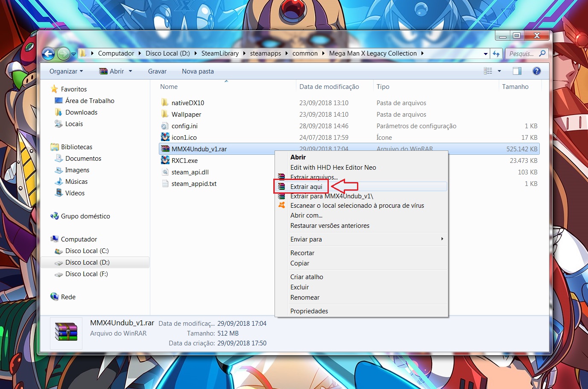The height and width of the screenshot is (389, 588).
Task: Click the RXC1.exe application icon
Action: tap(165, 160)
